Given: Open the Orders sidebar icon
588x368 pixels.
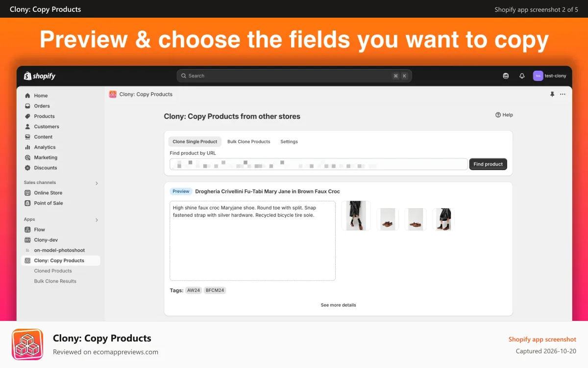Looking at the screenshot, I should (28, 106).
